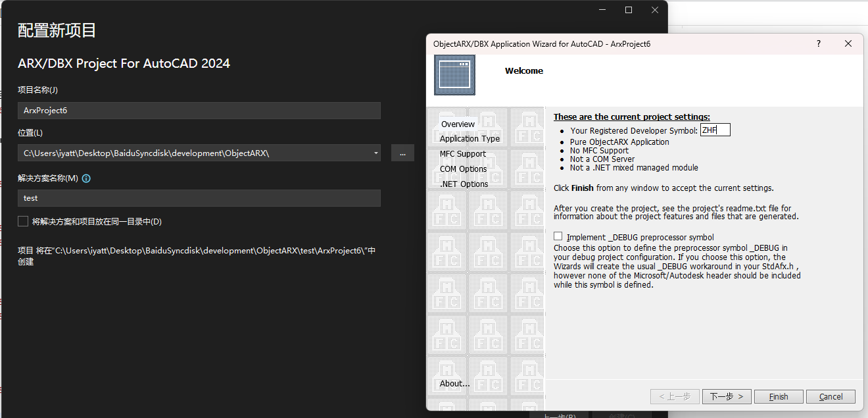Viewport: 868px width, 418px height.
Task: Click the 'Not a COM Server' text
Action: (x=602, y=159)
